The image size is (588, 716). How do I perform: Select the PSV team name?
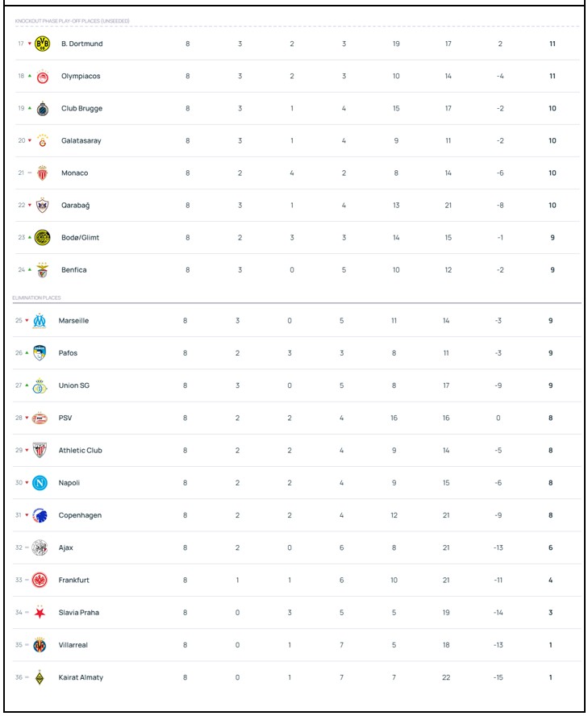(x=65, y=418)
